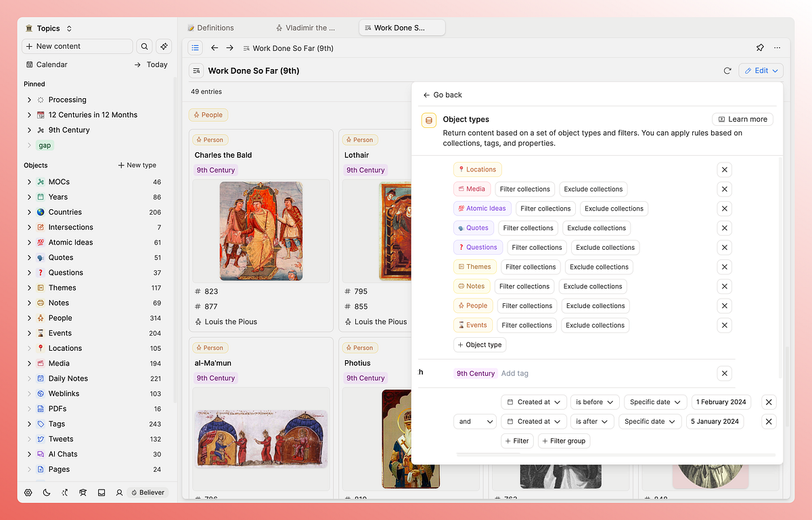Remove the Locations object type
812x520 pixels.
pos(724,170)
